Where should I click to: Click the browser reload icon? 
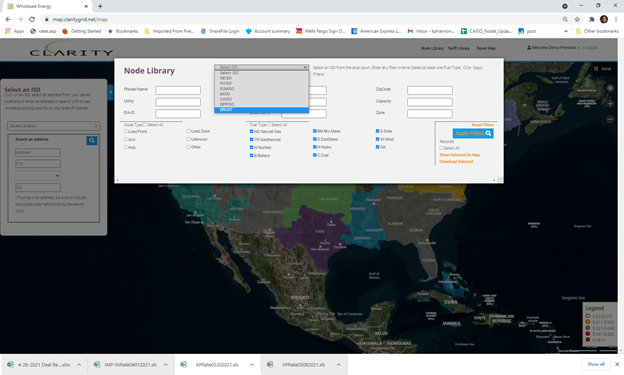32,19
